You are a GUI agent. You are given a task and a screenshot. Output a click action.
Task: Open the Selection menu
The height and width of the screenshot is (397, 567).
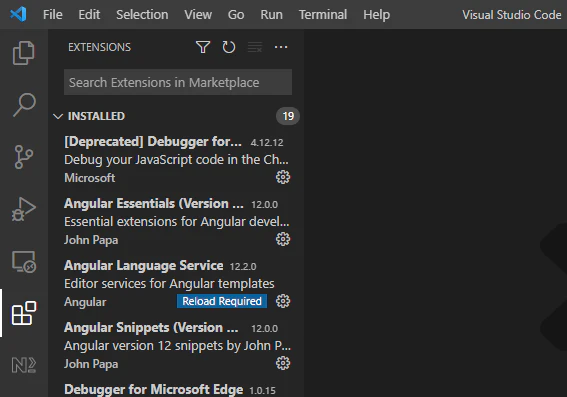pos(142,15)
